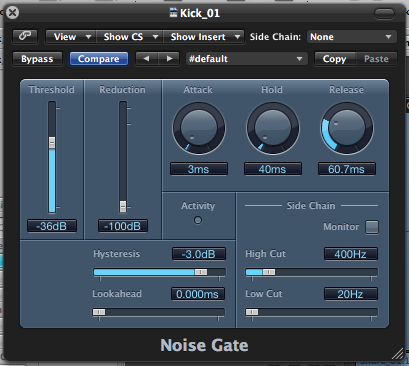409x366 pixels.
Task: Open the #default preset dropdown
Action: coord(246,59)
